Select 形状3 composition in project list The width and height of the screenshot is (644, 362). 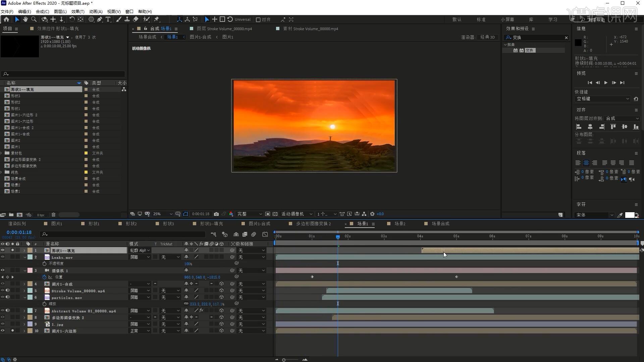coord(15,96)
